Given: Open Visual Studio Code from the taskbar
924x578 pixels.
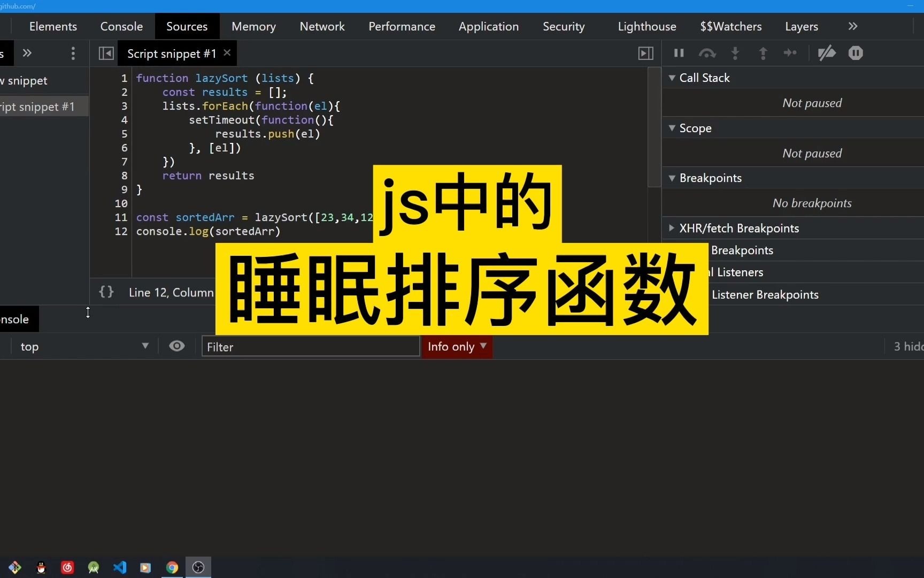Looking at the screenshot, I should pyautogui.click(x=120, y=568).
